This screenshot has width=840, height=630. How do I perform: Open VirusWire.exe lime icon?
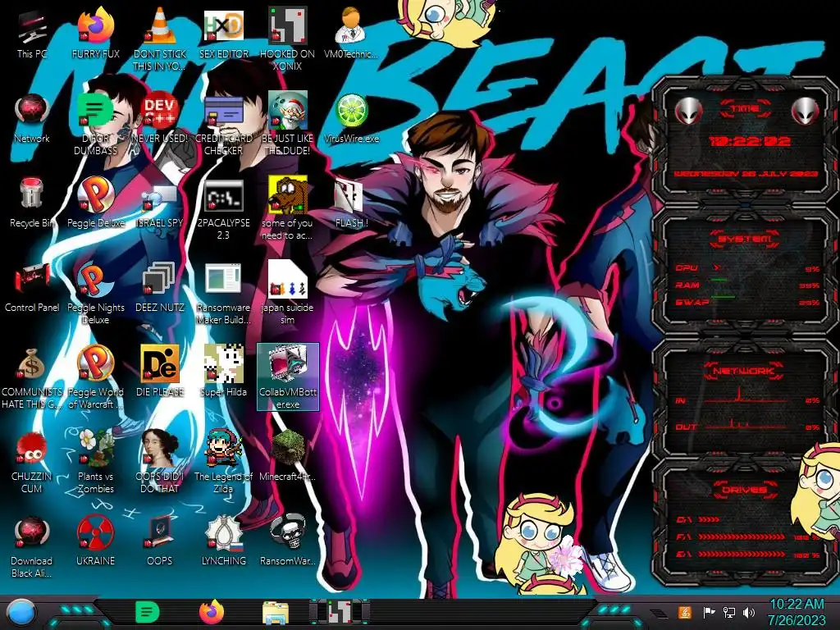(x=351, y=119)
